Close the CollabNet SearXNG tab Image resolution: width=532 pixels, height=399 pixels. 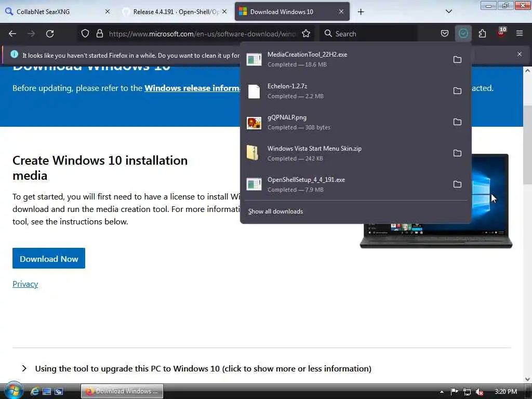[108, 11]
